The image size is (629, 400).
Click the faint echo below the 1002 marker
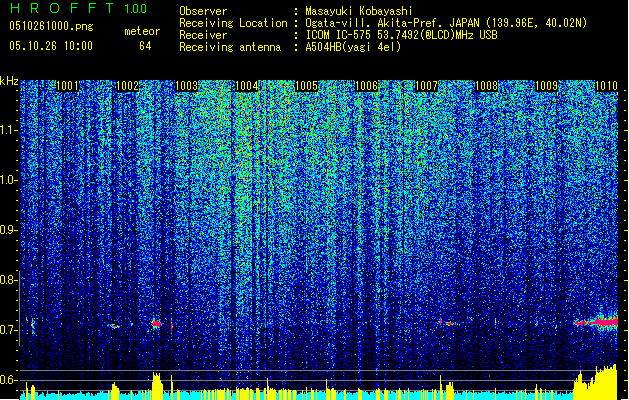click(115, 326)
